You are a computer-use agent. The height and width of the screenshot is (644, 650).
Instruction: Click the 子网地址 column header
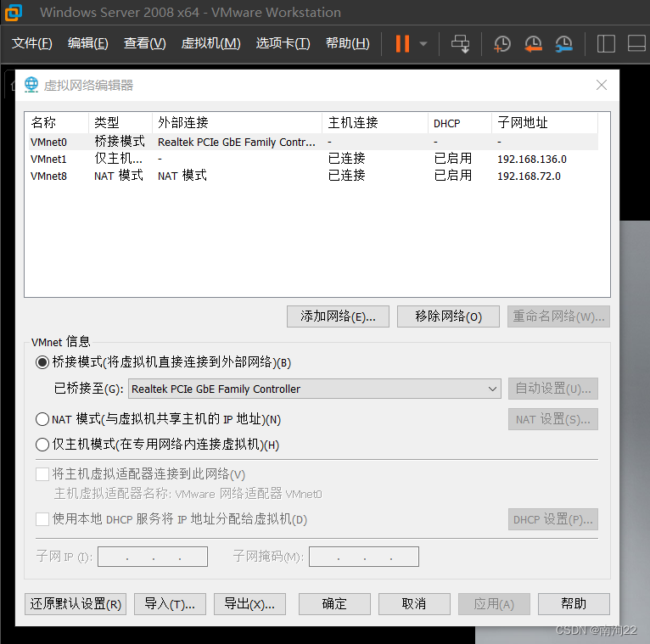545,123
